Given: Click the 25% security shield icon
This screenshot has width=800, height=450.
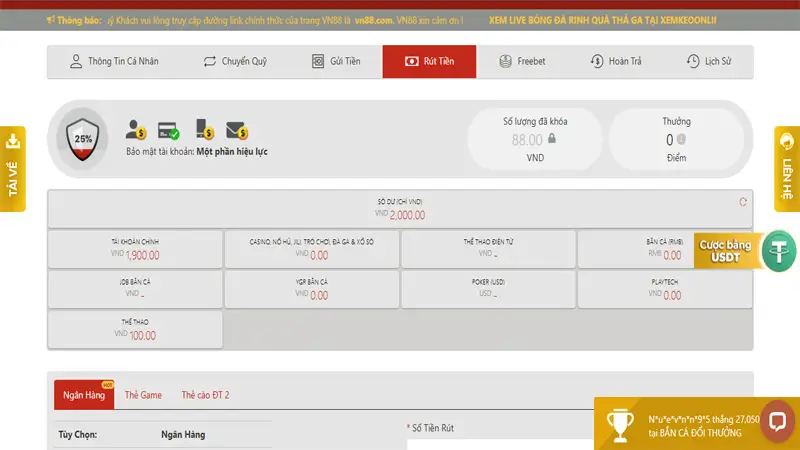Looking at the screenshot, I should click(x=83, y=139).
